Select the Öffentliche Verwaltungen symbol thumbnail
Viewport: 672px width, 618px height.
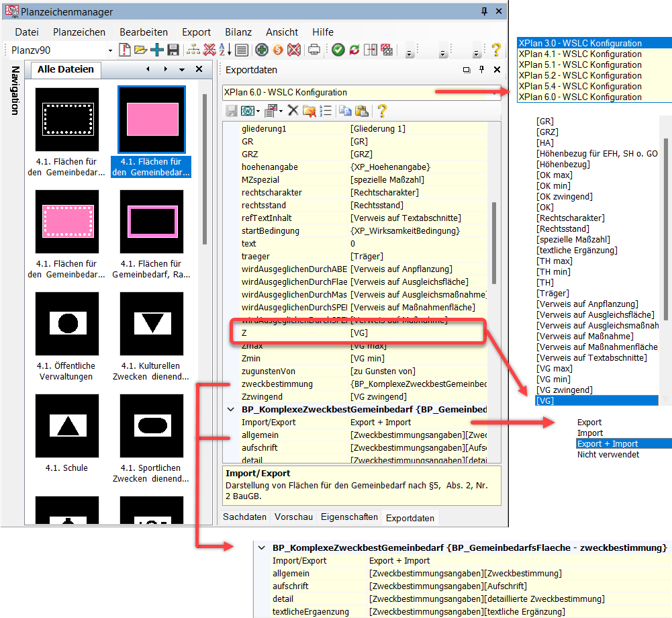[x=66, y=324]
